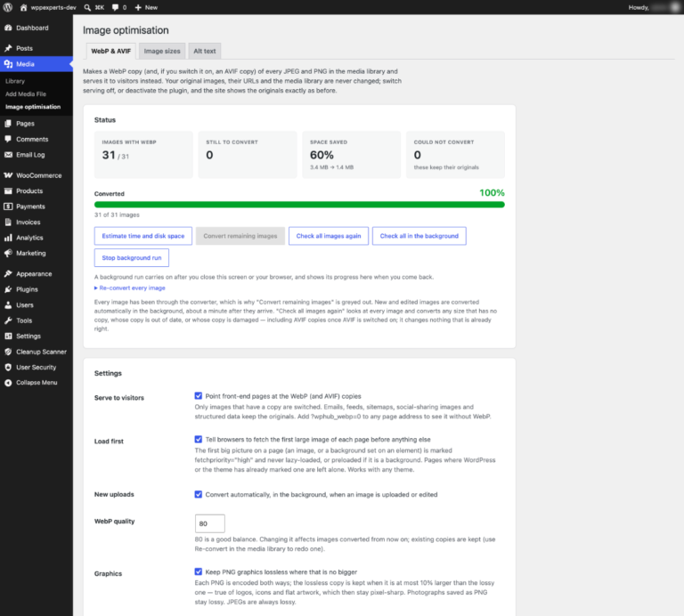
Task: Click the '3.4 MB → 1.4 MB' size text
Action: pos(331,167)
